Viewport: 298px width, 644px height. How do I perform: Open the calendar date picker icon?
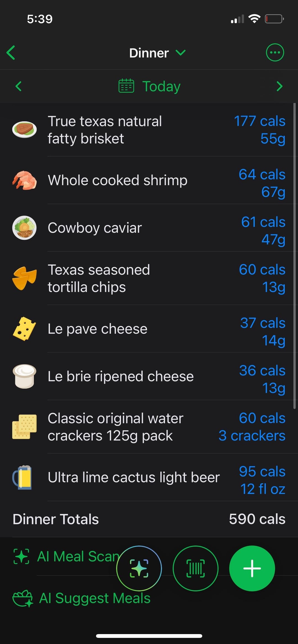coord(126,86)
